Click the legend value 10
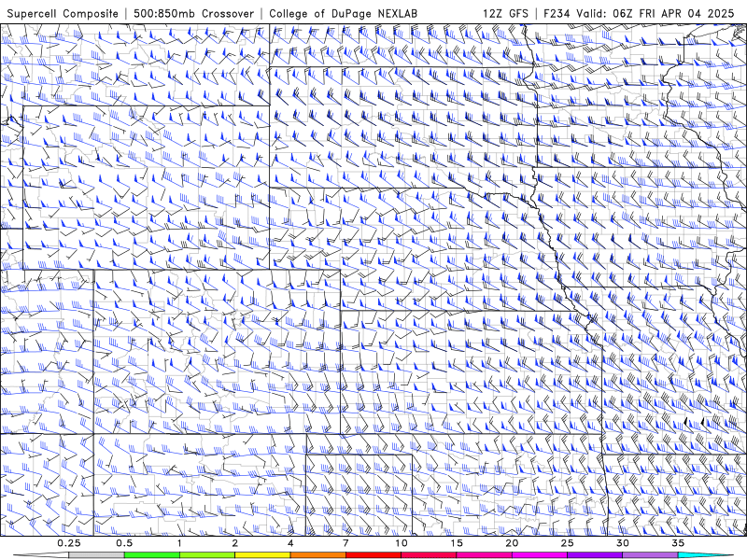Screen dimensions: 747x560 (x=402, y=543)
